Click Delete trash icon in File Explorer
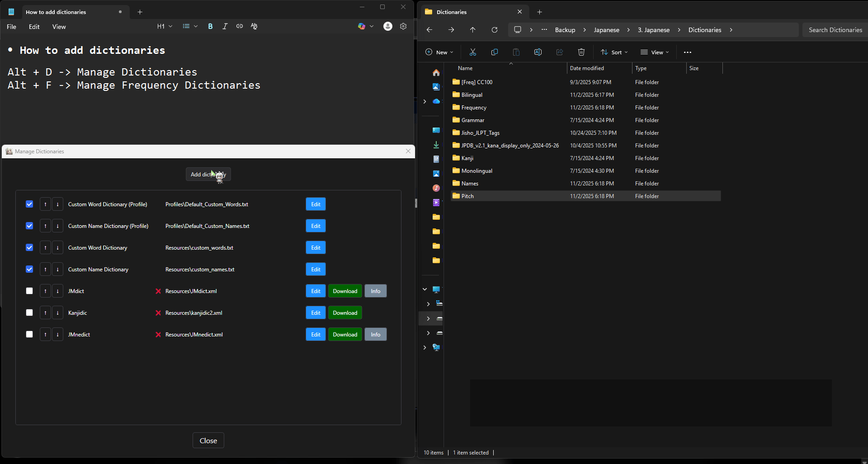Viewport: 868px width, 464px height. pyautogui.click(x=581, y=52)
